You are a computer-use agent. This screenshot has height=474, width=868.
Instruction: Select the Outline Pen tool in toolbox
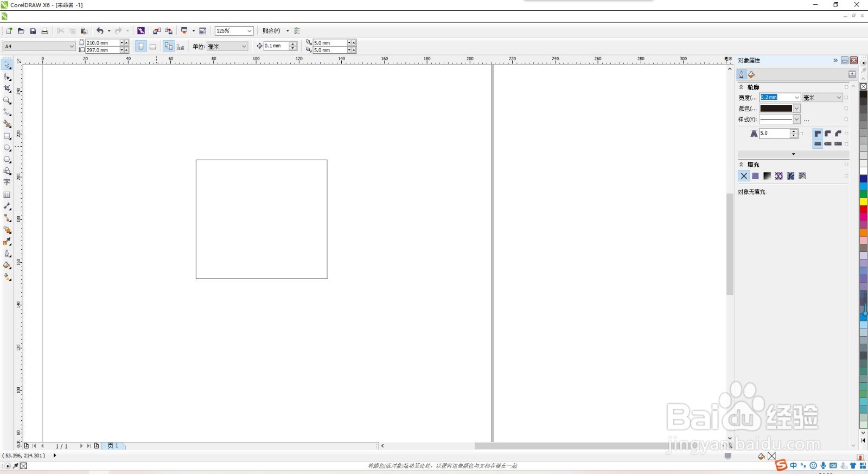[7, 254]
